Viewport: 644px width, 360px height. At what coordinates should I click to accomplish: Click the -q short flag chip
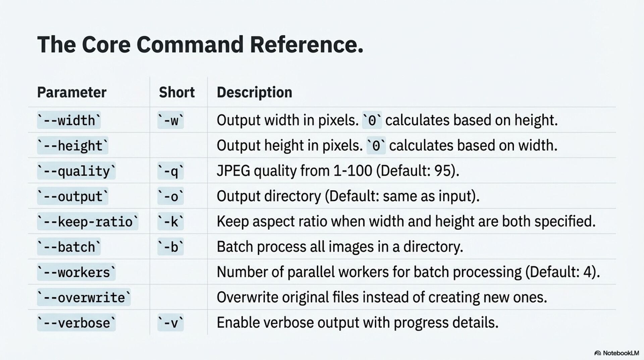pyautogui.click(x=171, y=171)
